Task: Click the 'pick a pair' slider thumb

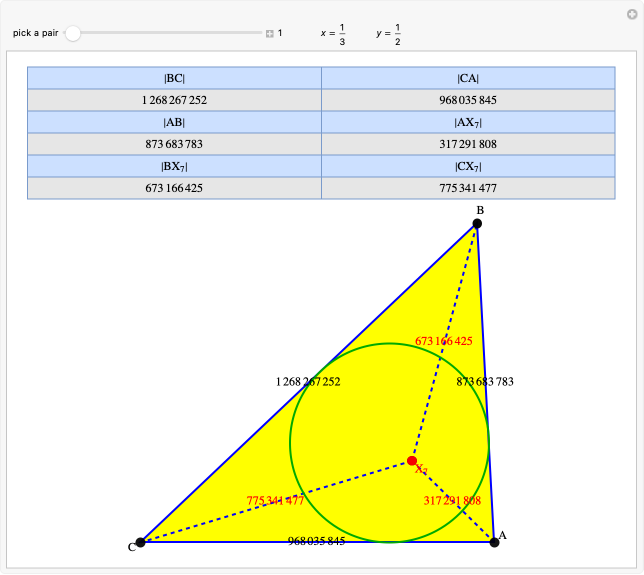Action: pos(73,33)
